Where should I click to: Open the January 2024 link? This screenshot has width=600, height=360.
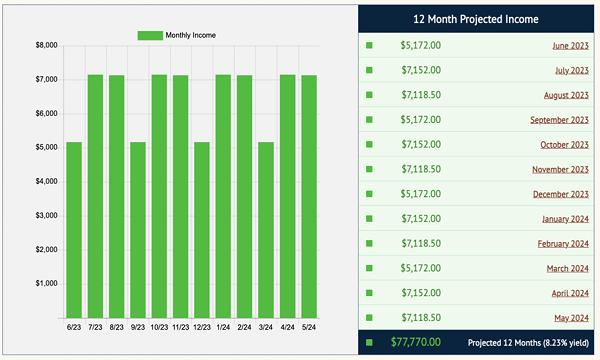point(565,219)
